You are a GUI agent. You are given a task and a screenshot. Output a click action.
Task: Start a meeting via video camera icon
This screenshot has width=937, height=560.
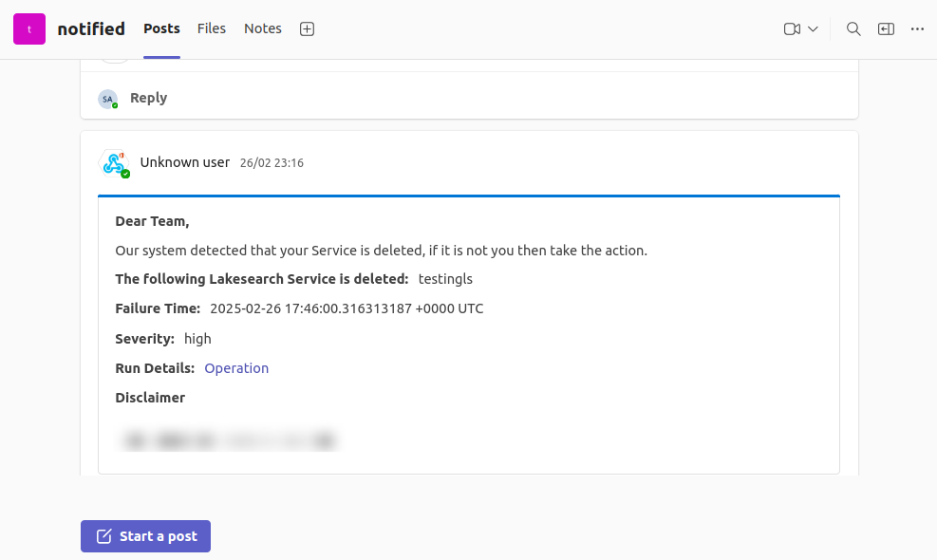(x=792, y=29)
